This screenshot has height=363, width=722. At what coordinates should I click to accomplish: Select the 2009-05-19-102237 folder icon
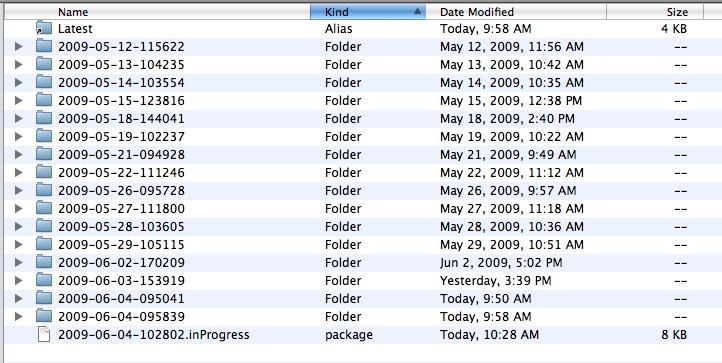pyautogui.click(x=44, y=136)
